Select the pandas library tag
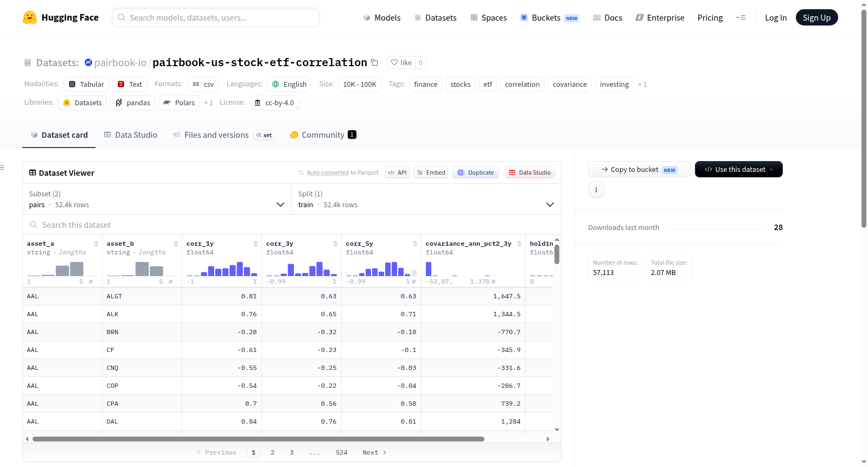Screen dimensions: 868x467 tap(133, 103)
